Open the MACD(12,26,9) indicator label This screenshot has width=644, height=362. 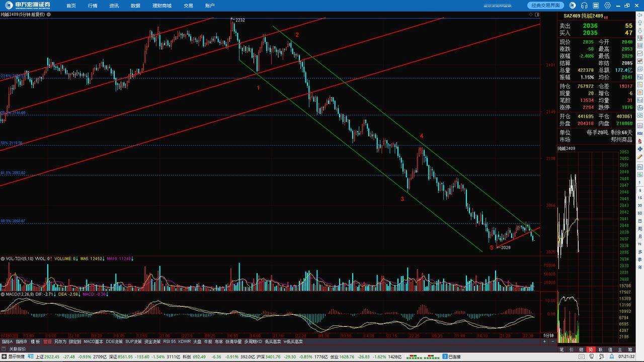(x=20, y=294)
